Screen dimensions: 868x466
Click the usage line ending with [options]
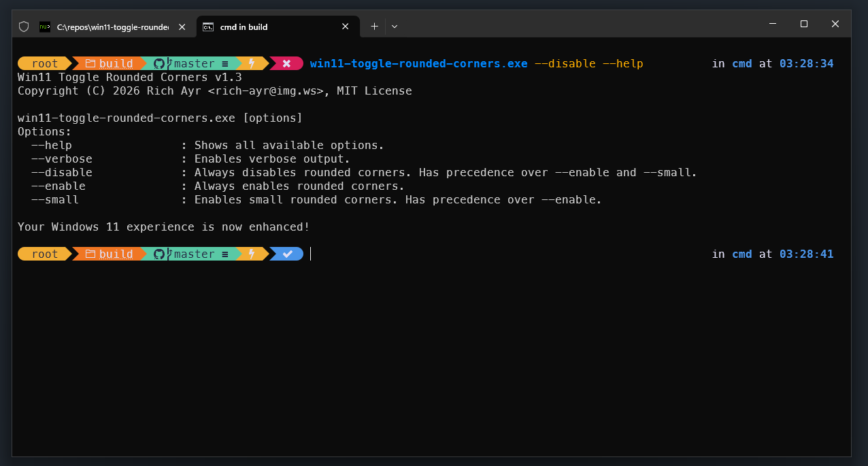pyautogui.click(x=161, y=118)
